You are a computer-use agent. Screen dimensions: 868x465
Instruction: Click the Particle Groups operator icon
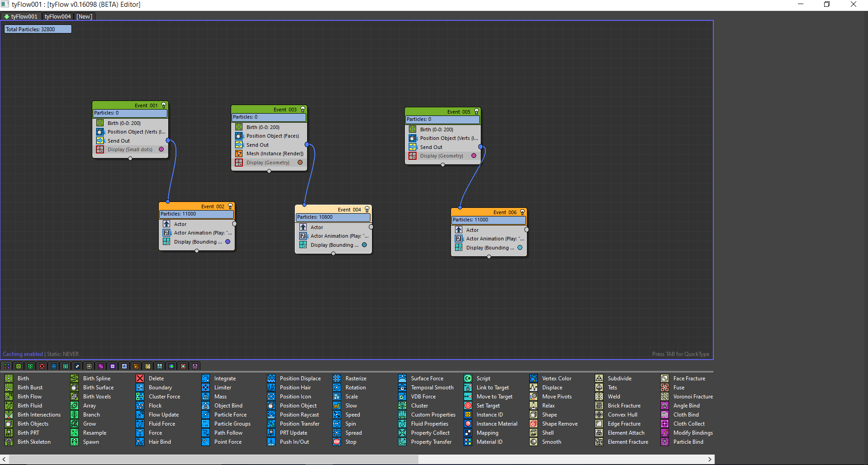point(206,424)
